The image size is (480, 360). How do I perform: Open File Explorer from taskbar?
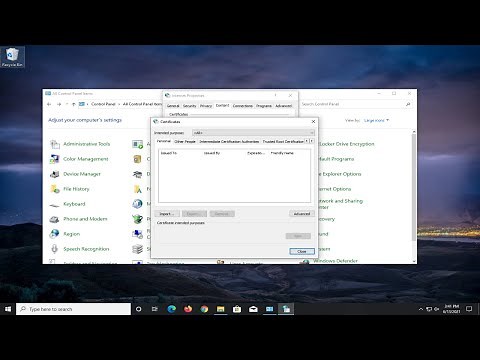[x=221, y=309]
